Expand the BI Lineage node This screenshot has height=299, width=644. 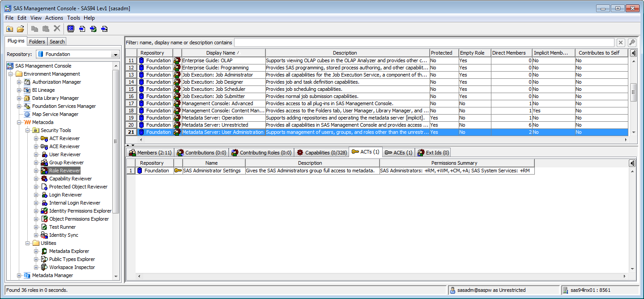tap(19, 90)
